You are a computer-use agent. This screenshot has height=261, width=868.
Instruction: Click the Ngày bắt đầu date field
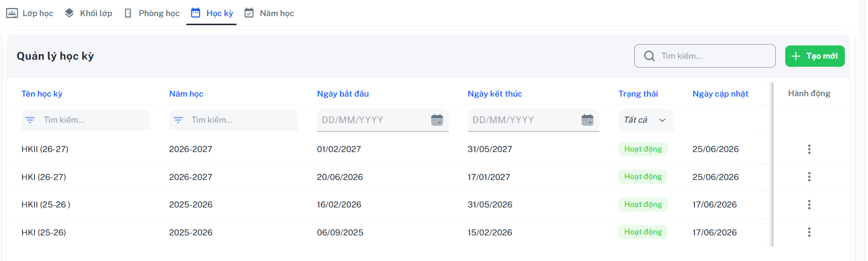point(383,120)
